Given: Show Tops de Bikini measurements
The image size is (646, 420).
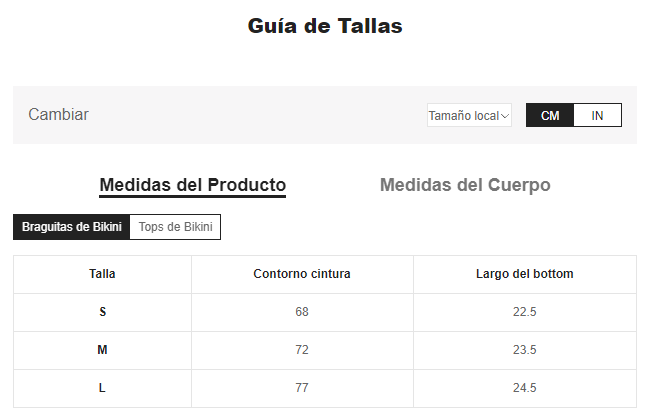Looking at the screenshot, I should [x=175, y=227].
